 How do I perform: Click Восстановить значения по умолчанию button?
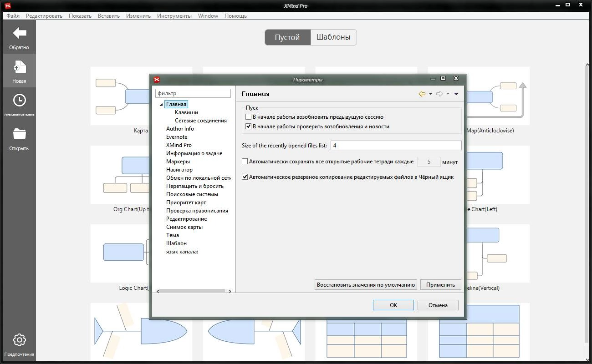[366, 285]
